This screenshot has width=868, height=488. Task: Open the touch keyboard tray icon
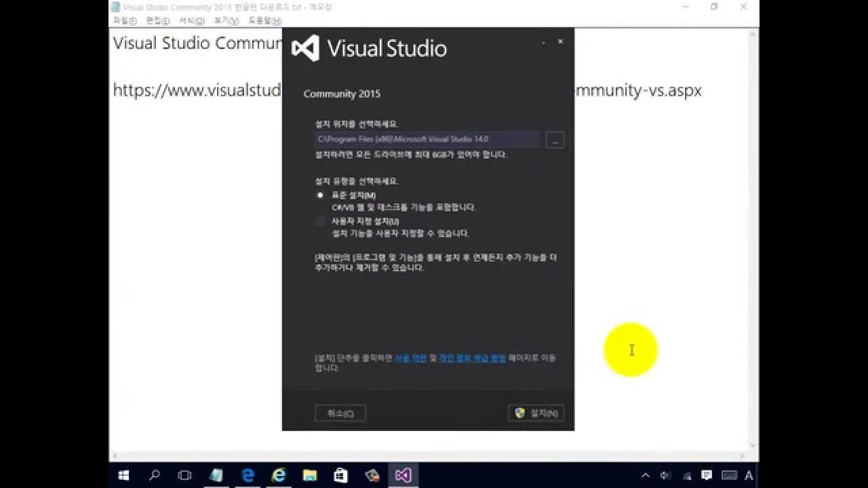click(x=729, y=475)
